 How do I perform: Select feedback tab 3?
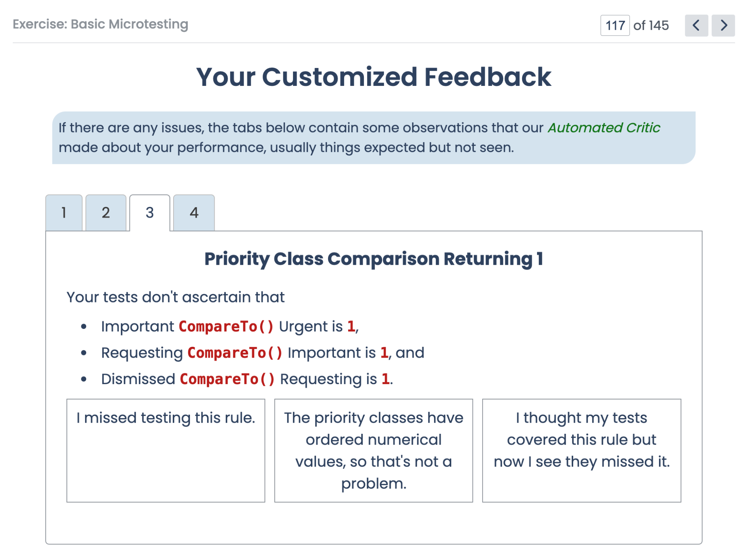coord(150,212)
